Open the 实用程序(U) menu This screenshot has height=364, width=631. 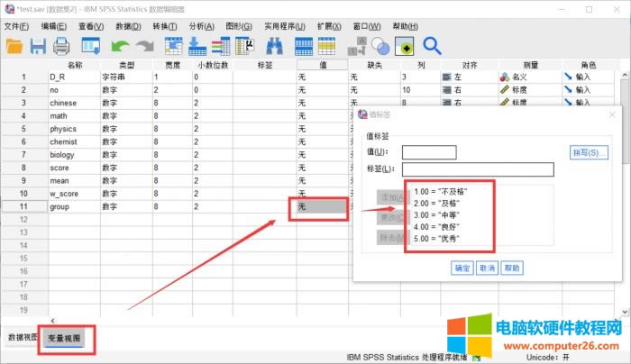(285, 26)
